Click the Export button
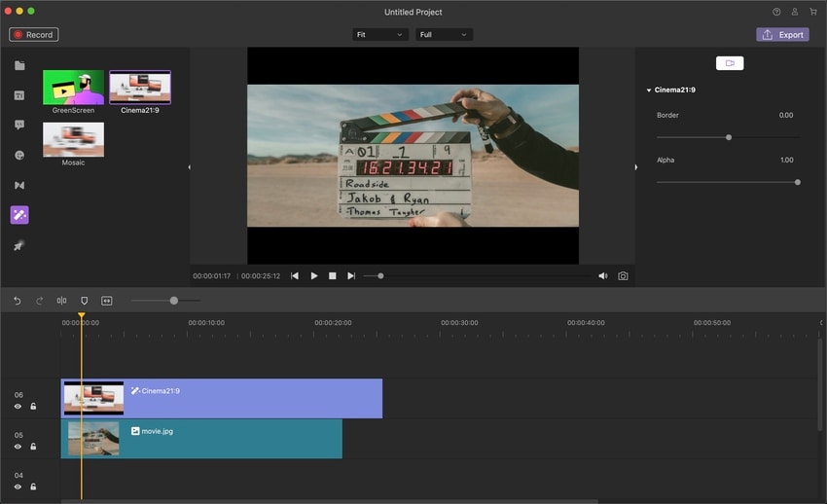 [x=782, y=34]
